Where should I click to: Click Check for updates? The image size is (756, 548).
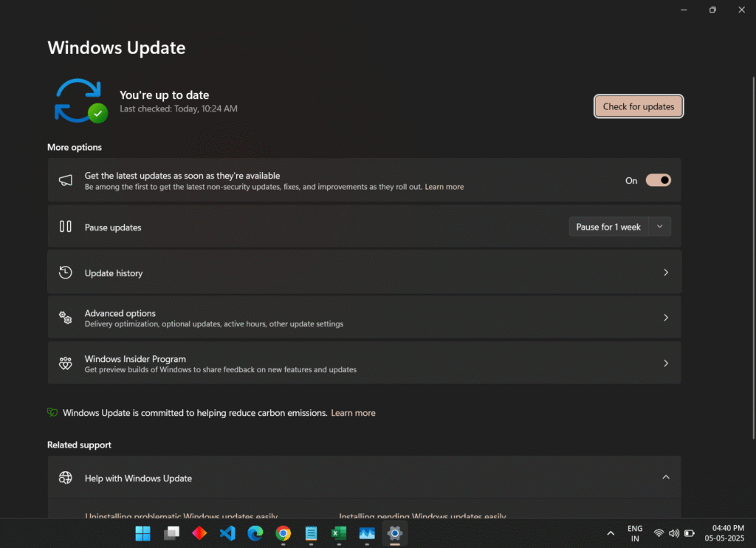pyautogui.click(x=639, y=106)
